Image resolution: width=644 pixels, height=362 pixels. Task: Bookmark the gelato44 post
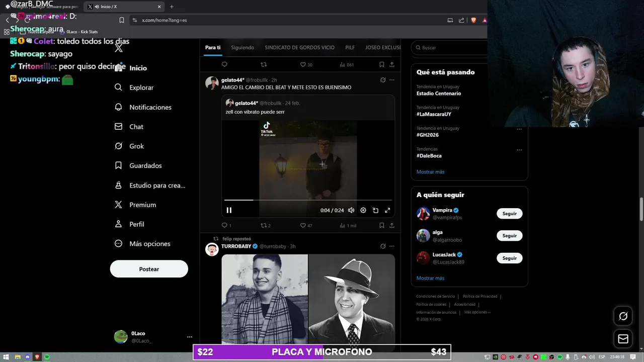382,225
